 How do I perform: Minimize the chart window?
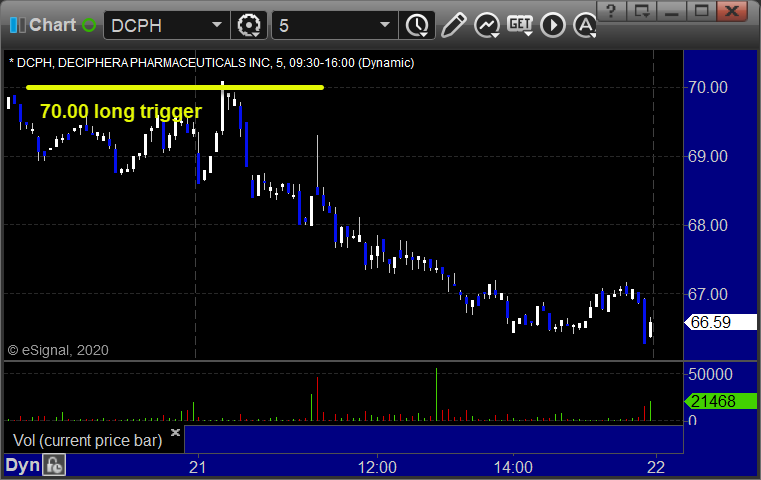[672, 11]
